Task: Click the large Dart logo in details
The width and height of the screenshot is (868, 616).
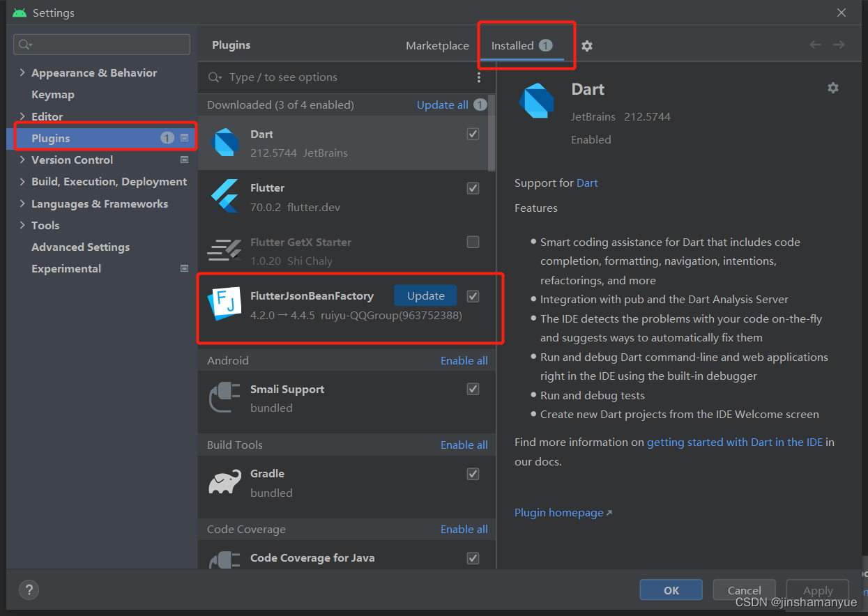Action: [x=536, y=100]
